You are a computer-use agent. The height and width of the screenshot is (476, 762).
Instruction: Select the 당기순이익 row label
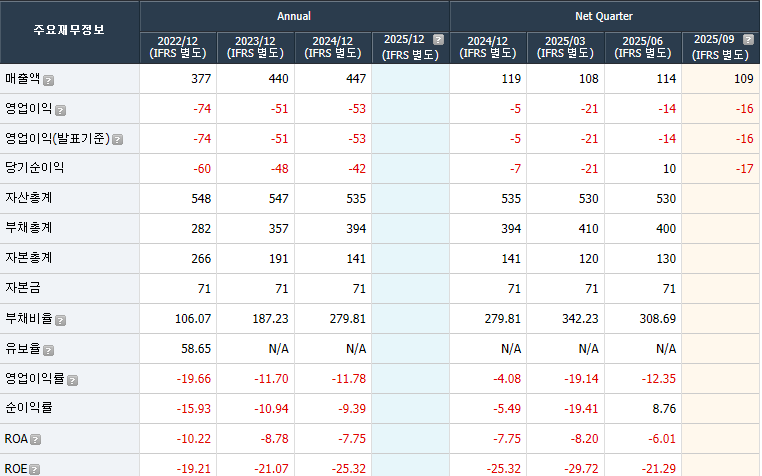(x=35, y=169)
